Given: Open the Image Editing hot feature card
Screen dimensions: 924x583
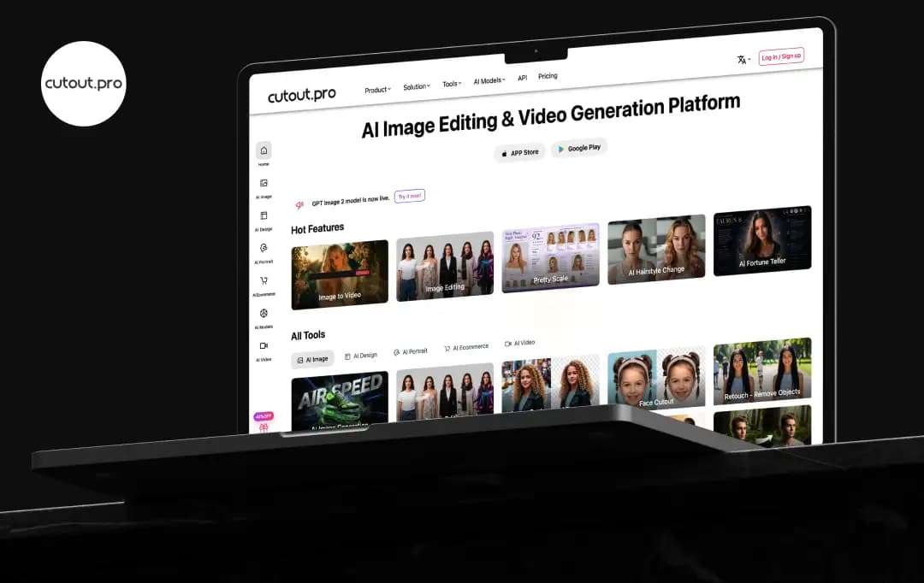Looking at the screenshot, I should point(445,266).
